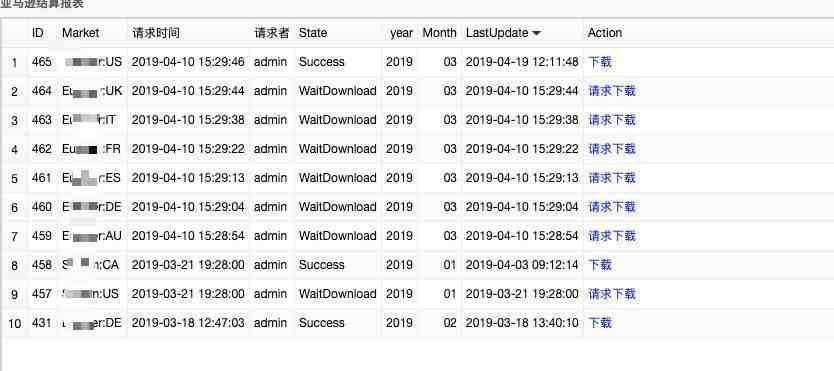Click 请求下载 link for ID 457
The image size is (834, 371).
(612, 294)
